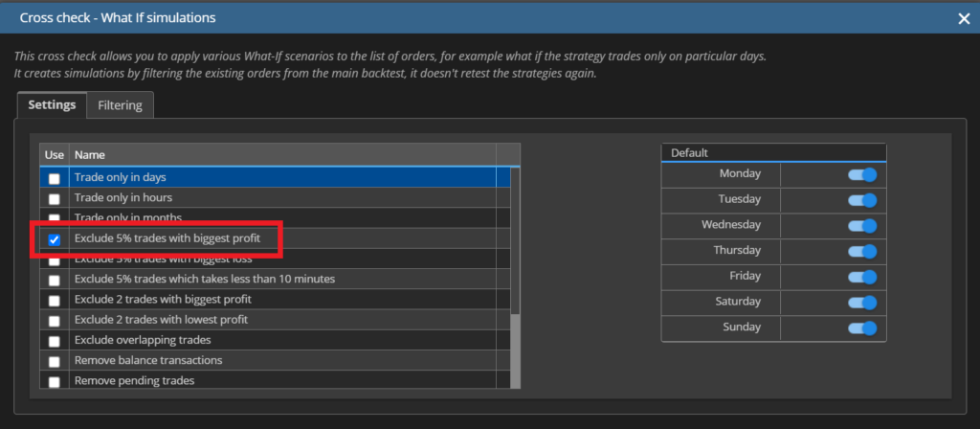The height and width of the screenshot is (429, 980).
Task: Toggle off the Monday switch
Action: [x=862, y=174]
